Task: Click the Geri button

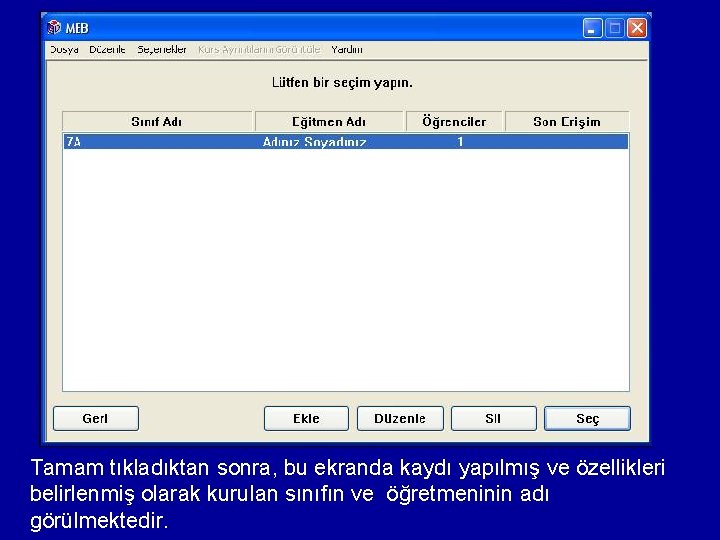Action: pos(96,418)
